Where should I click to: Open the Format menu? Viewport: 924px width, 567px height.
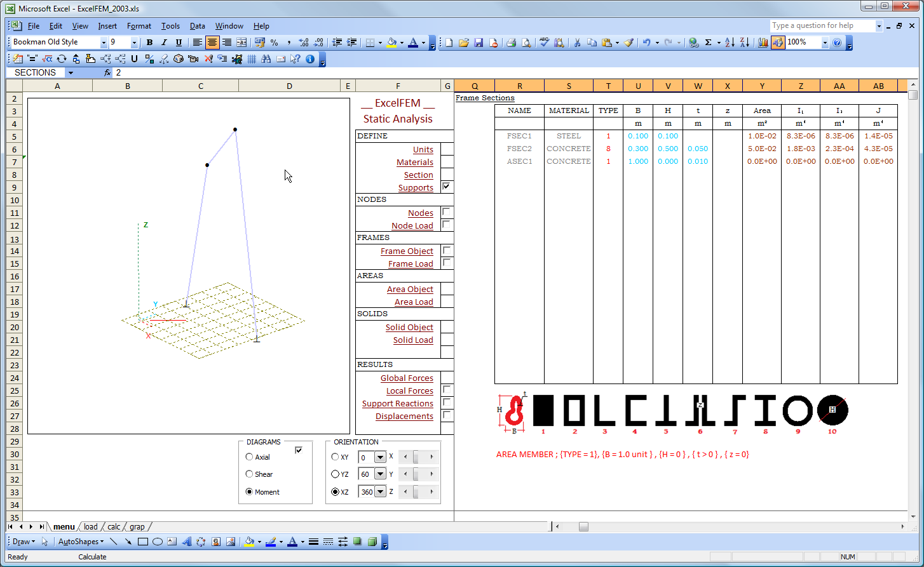click(x=139, y=26)
